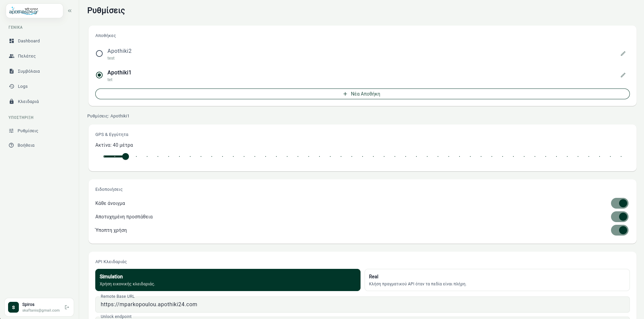644x319 pixels.
Task: Open the Συμβόλαια document icon
Action: 11,71
